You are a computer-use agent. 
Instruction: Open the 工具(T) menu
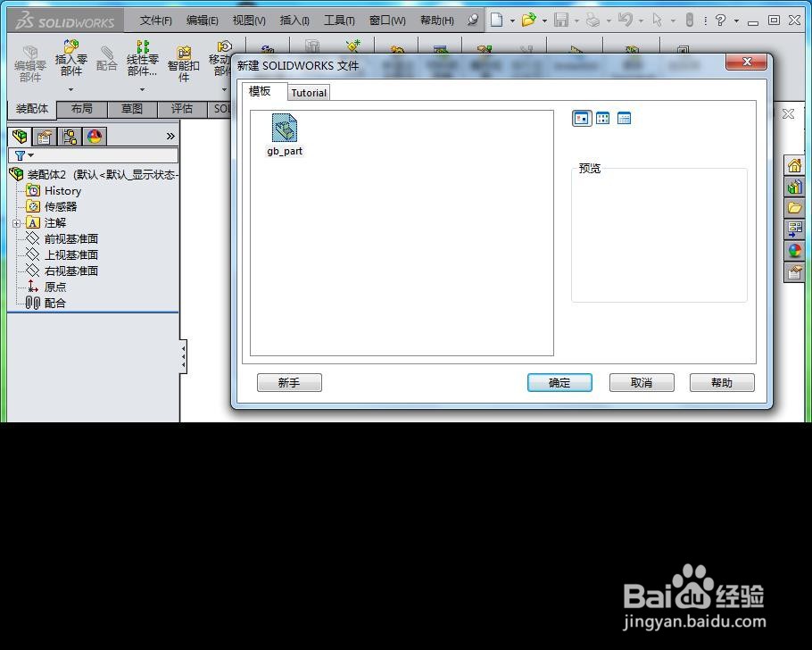pyautogui.click(x=339, y=21)
